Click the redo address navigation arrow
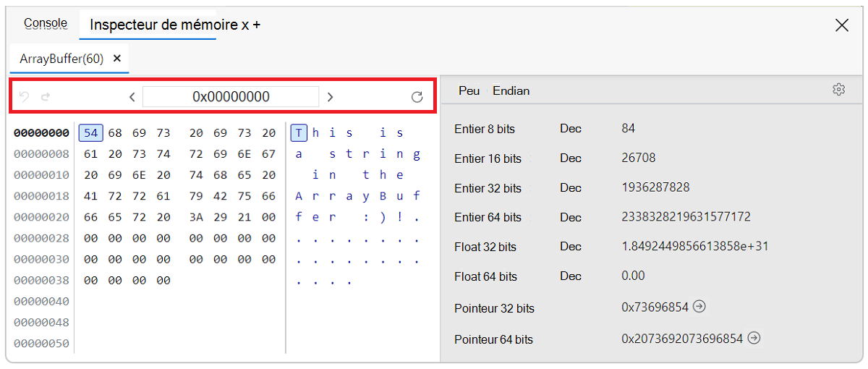This screenshot has width=868, height=369. click(45, 97)
